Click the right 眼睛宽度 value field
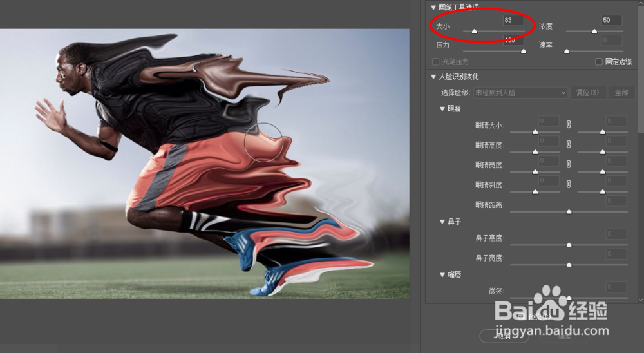Image resolution: width=644 pixels, height=353 pixels. 616,161
